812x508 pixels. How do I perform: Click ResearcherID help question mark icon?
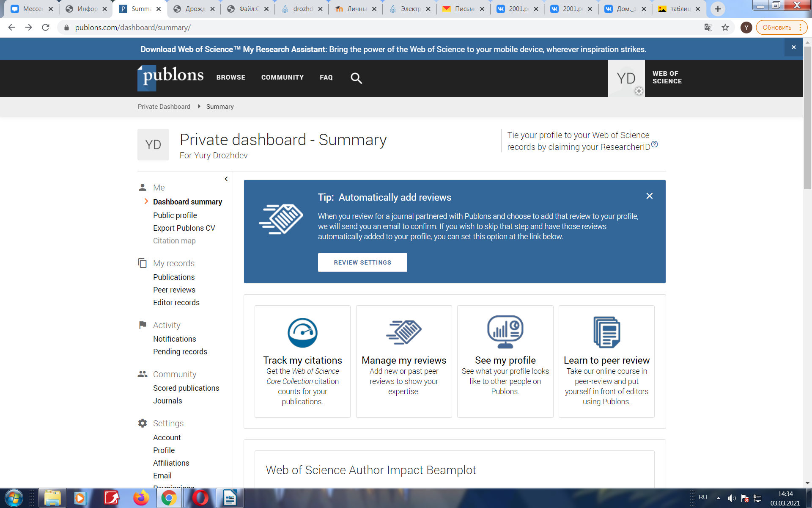pos(655,144)
